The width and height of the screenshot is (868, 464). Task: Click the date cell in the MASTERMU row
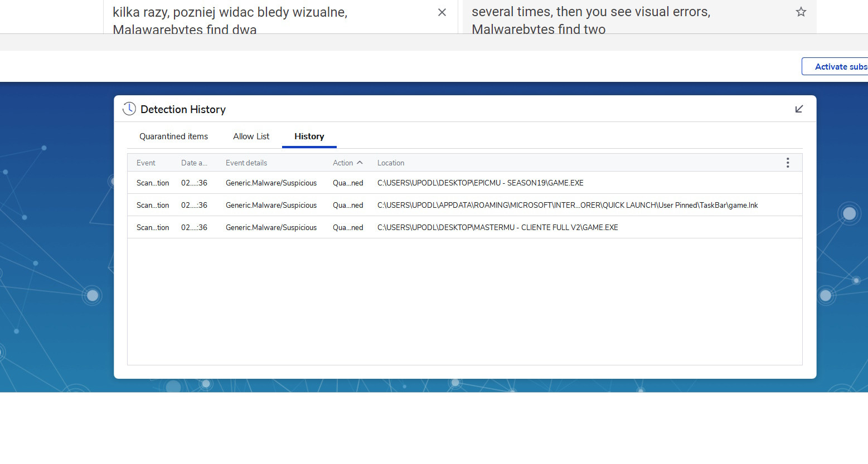click(x=194, y=227)
